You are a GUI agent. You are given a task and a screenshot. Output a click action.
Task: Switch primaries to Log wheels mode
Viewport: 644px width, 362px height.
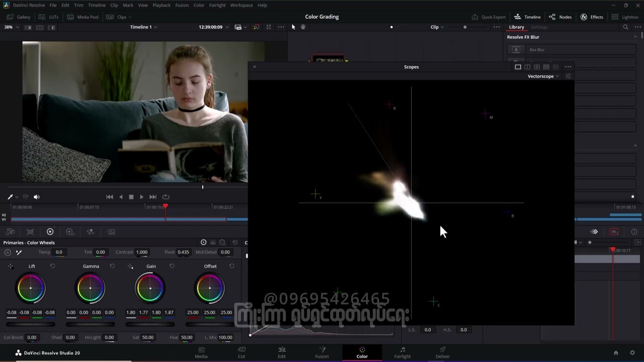point(222,242)
